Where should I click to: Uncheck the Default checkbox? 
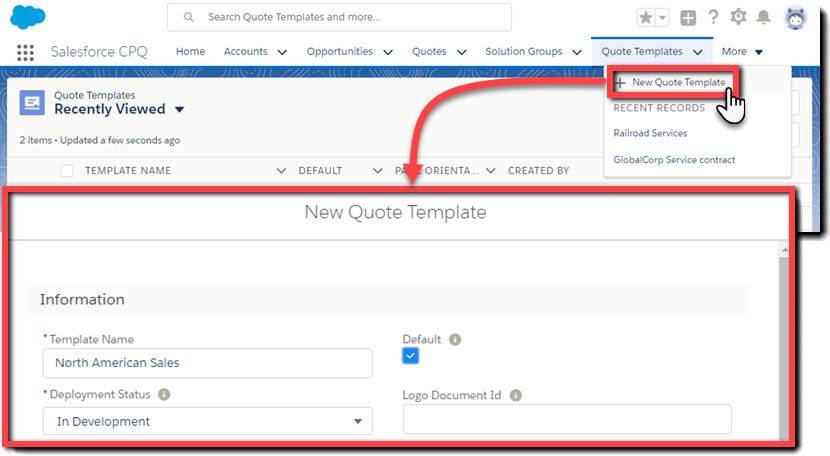pyautogui.click(x=410, y=356)
